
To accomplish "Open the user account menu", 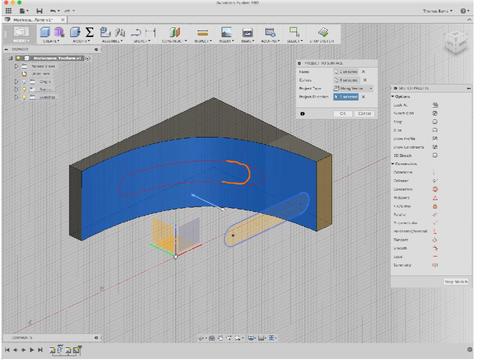I will click(x=438, y=11).
